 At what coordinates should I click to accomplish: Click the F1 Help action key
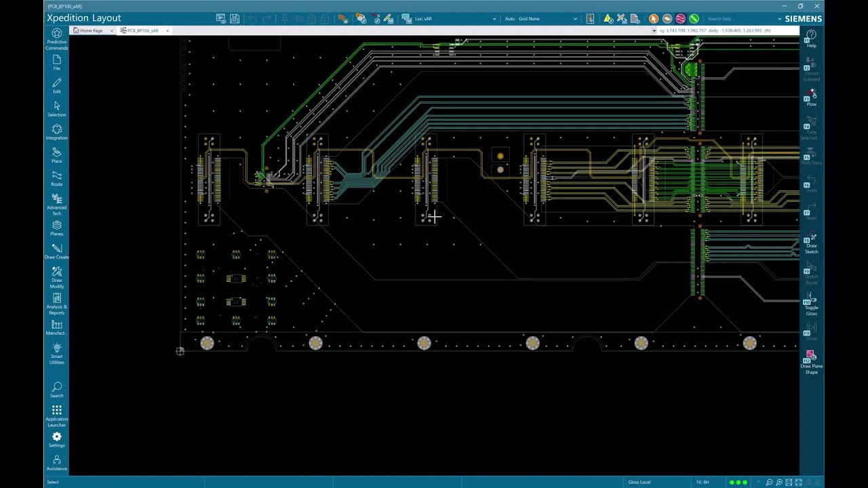tap(811, 39)
